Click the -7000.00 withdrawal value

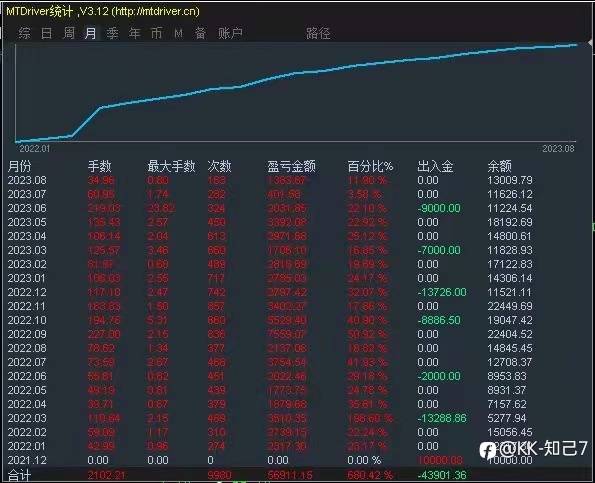click(x=439, y=250)
